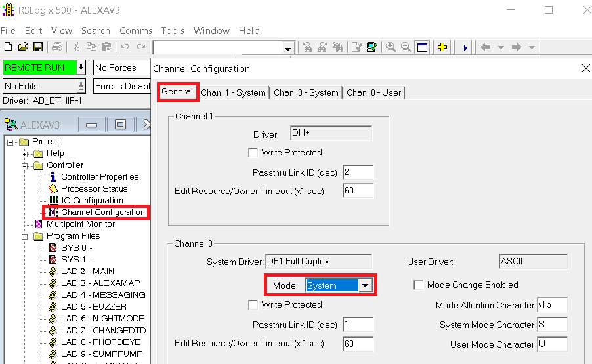
Task: Switch to the Chan. 0 - System tab
Action: click(x=306, y=92)
